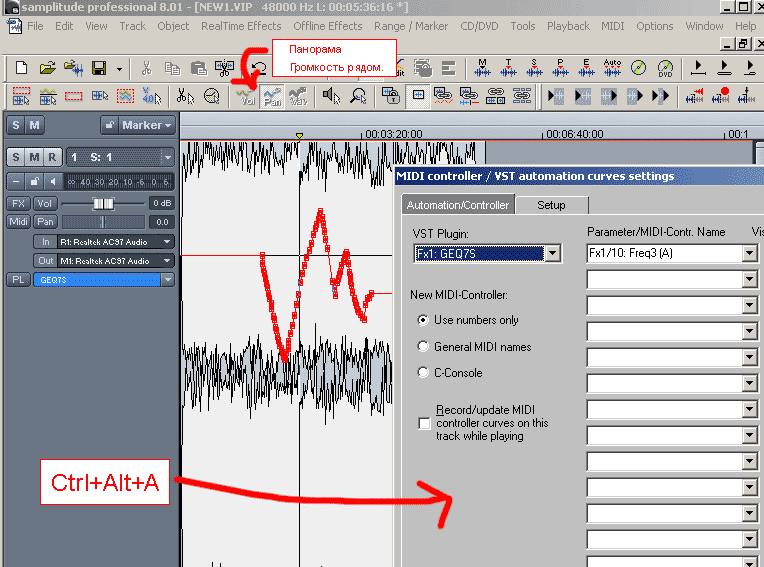Open the Save icon dropdown arrow
764x567 pixels.
119,69
